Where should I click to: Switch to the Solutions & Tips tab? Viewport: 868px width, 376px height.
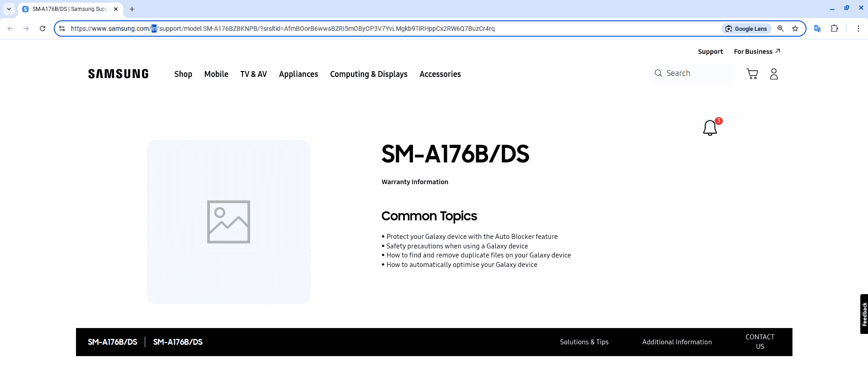click(x=584, y=342)
